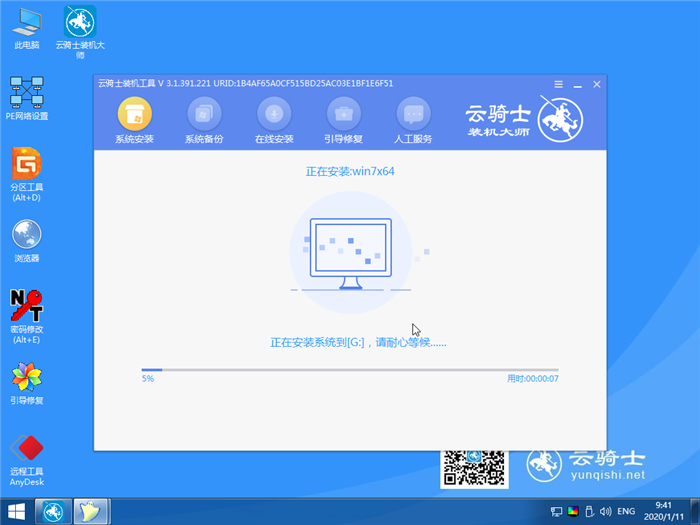This screenshot has width=700, height=525.
Task: Click the installation progress bar
Action: pos(350,370)
